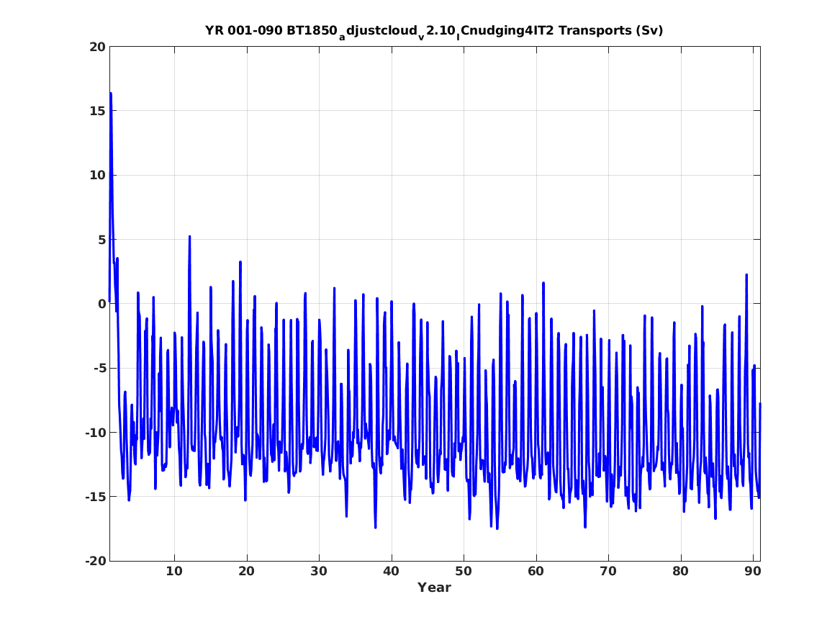
Task: Click the x-axis tick label 80
Action: [680, 571]
